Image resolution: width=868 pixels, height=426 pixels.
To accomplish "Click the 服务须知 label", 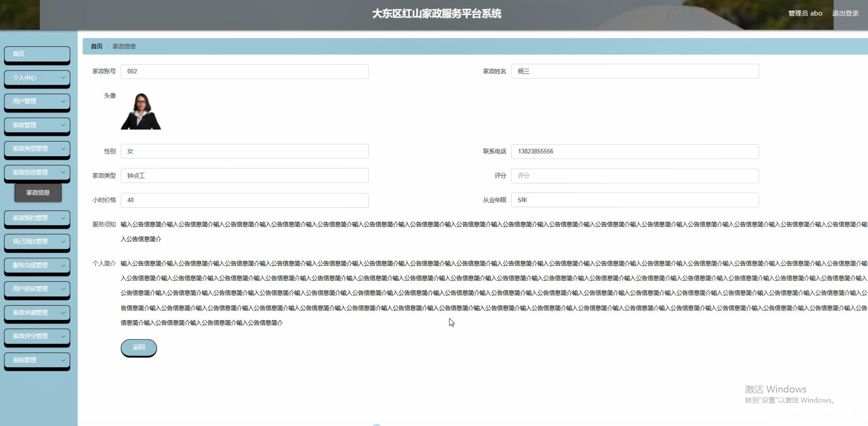I will coord(104,224).
